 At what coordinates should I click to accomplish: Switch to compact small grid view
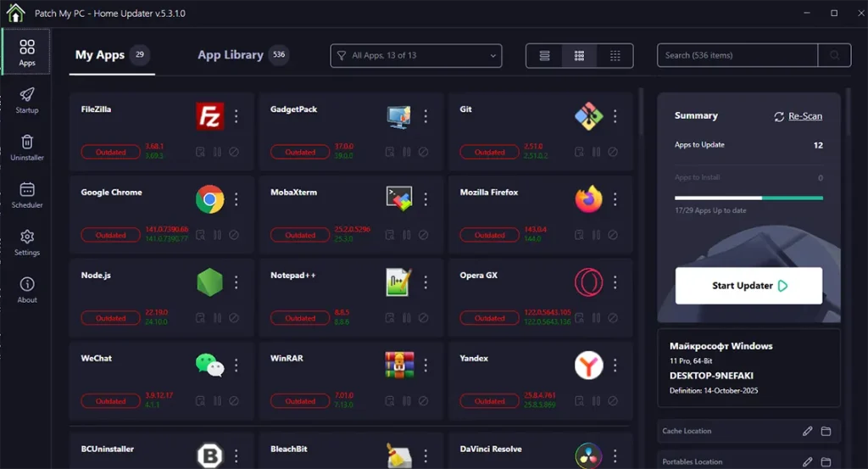(x=615, y=56)
